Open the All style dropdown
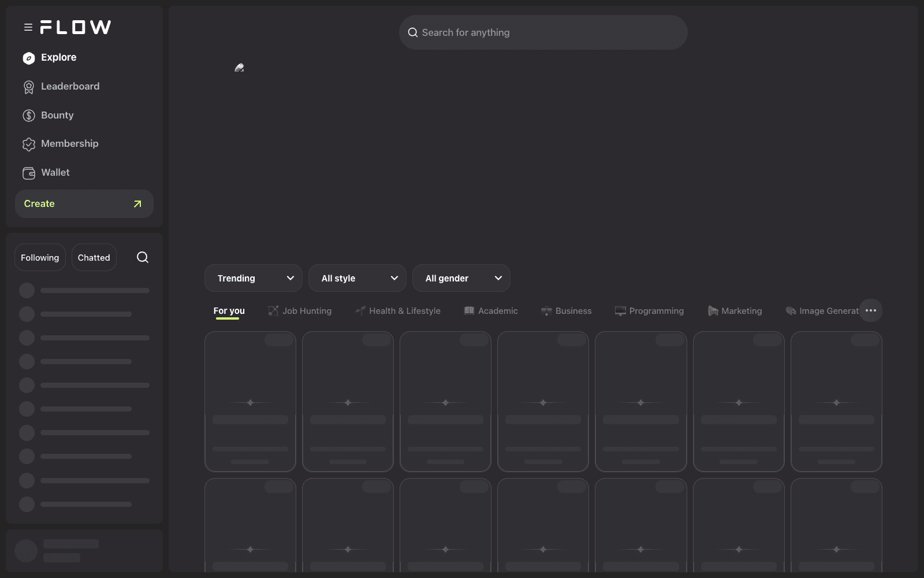924x578 pixels. pos(357,278)
